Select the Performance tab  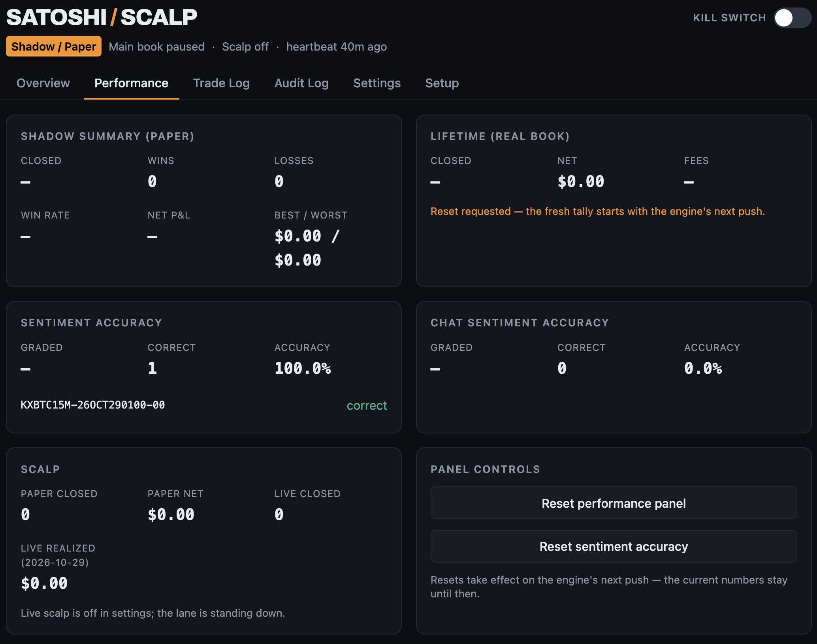[131, 83]
